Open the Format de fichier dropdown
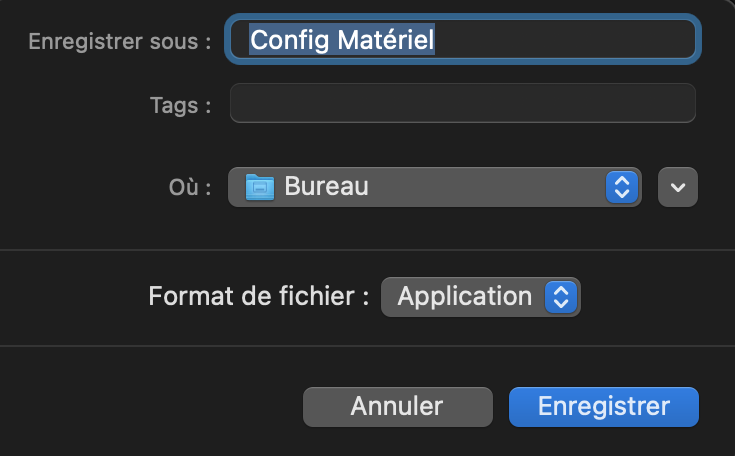The height and width of the screenshot is (456, 735). 480,297
